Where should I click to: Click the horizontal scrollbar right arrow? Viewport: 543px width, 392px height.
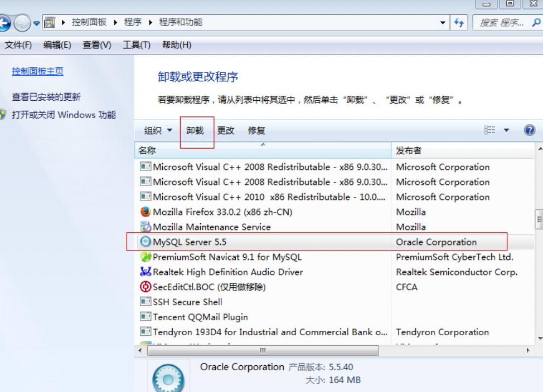[528, 350]
